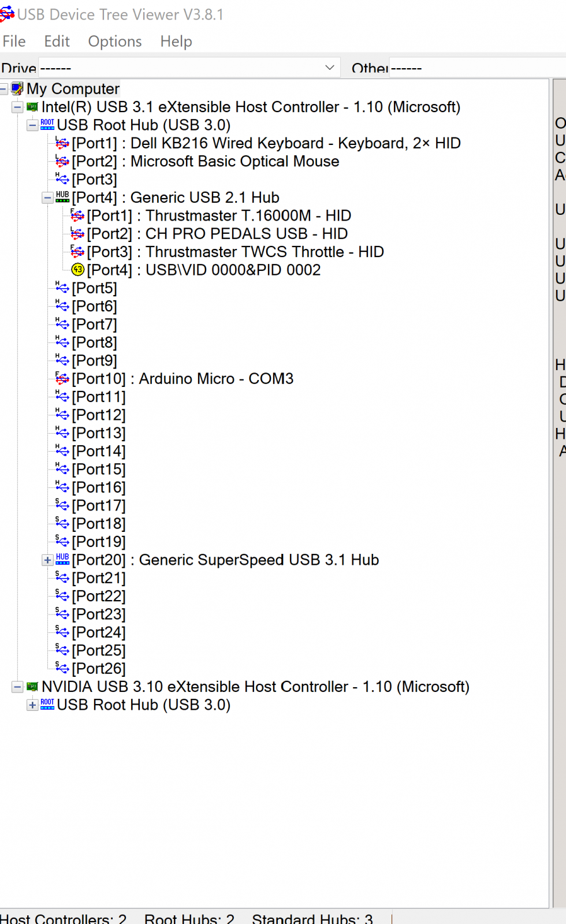The width and height of the screenshot is (566, 924).
Task: Collapse the Generic USB 2.1 Hub node
Action: pyautogui.click(x=47, y=198)
